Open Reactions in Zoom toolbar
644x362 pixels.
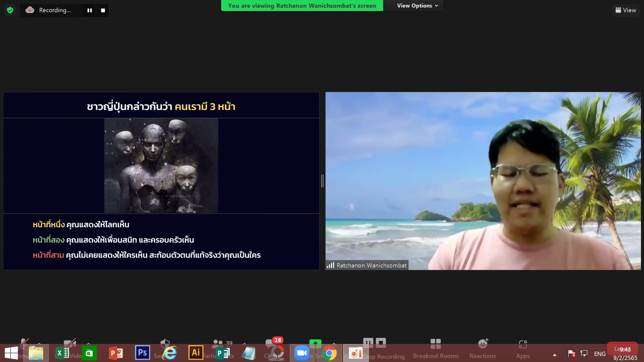(x=483, y=349)
